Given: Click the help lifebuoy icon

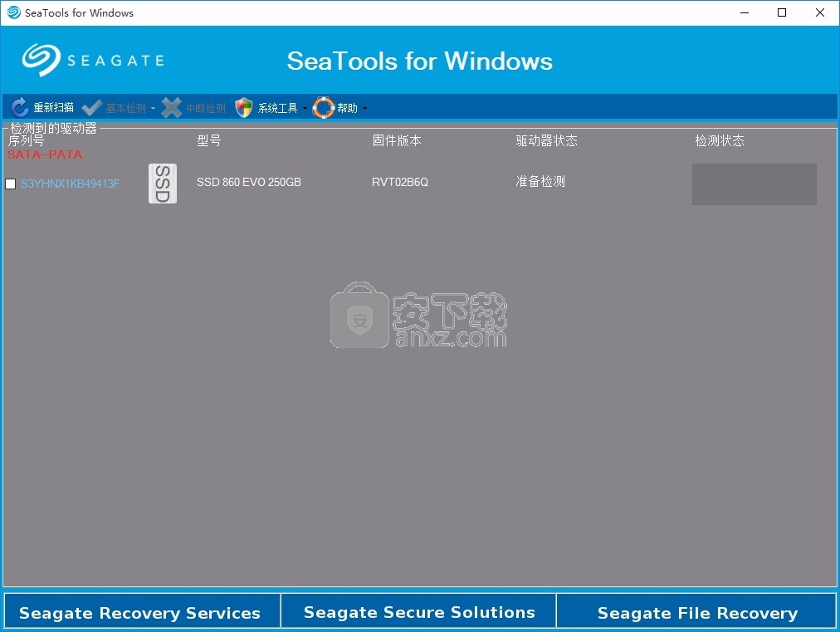Looking at the screenshot, I should pos(323,108).
